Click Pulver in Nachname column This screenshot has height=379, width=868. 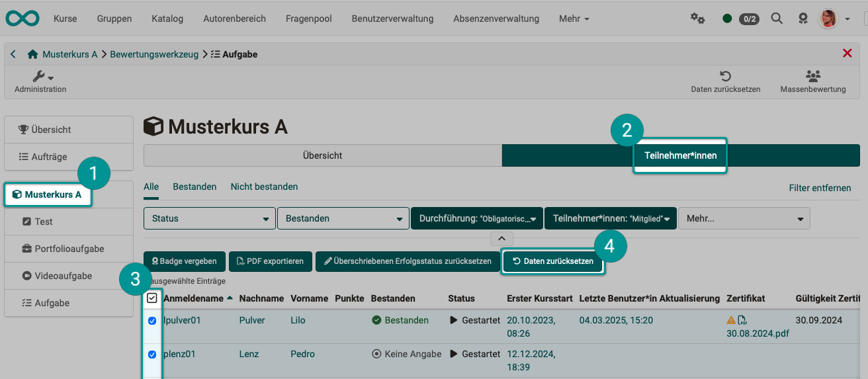[252, 320]
